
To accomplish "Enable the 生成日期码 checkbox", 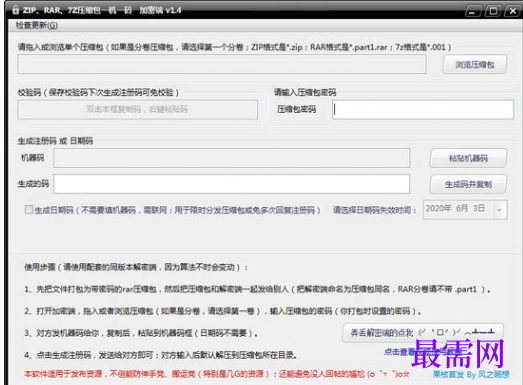I will (x=29, y=210).
